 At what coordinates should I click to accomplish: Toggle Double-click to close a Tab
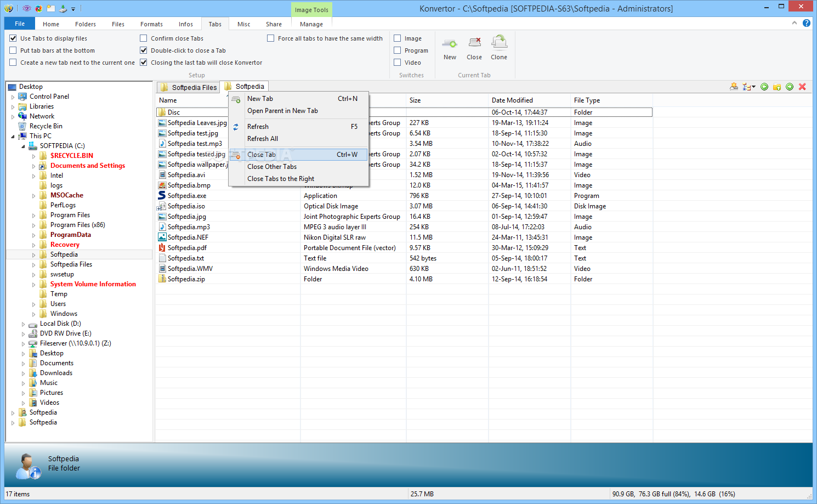(144, 50)
